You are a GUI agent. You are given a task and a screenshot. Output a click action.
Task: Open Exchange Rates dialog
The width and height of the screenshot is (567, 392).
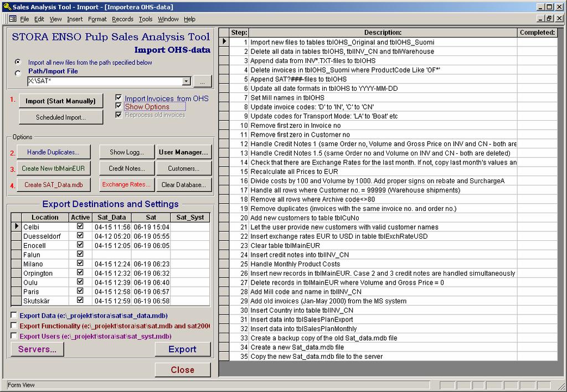point(127,185)
